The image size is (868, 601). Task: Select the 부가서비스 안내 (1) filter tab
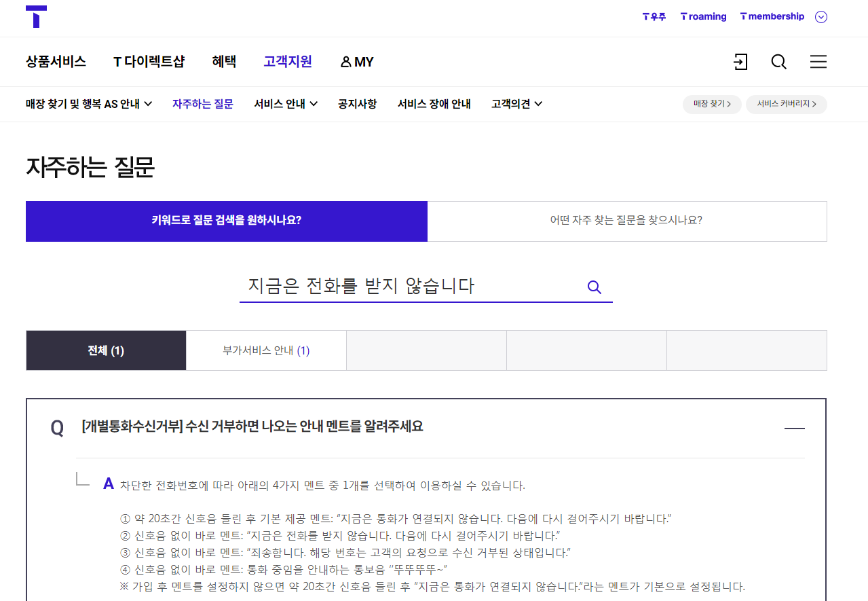coord(265,350)
